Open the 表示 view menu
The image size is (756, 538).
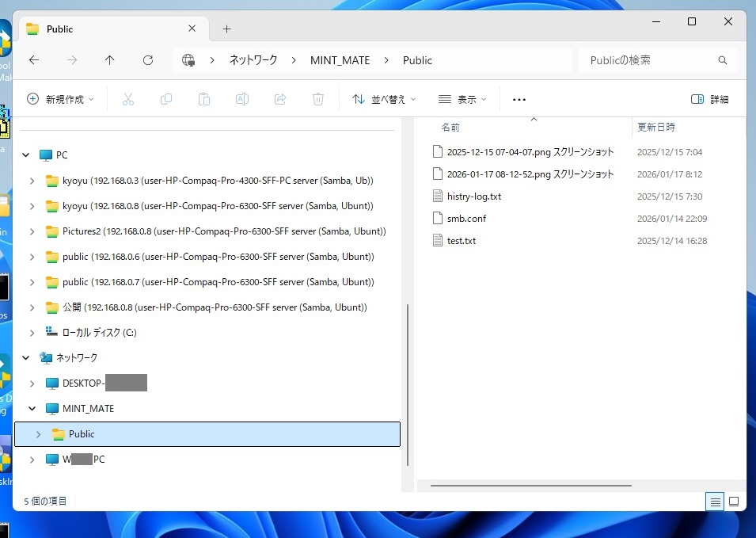pyautogui.click(x=462, y=99)
